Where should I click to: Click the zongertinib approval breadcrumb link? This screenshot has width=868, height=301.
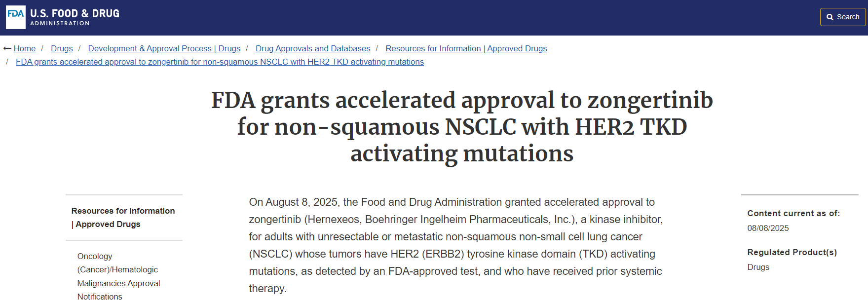pos(220,62)
